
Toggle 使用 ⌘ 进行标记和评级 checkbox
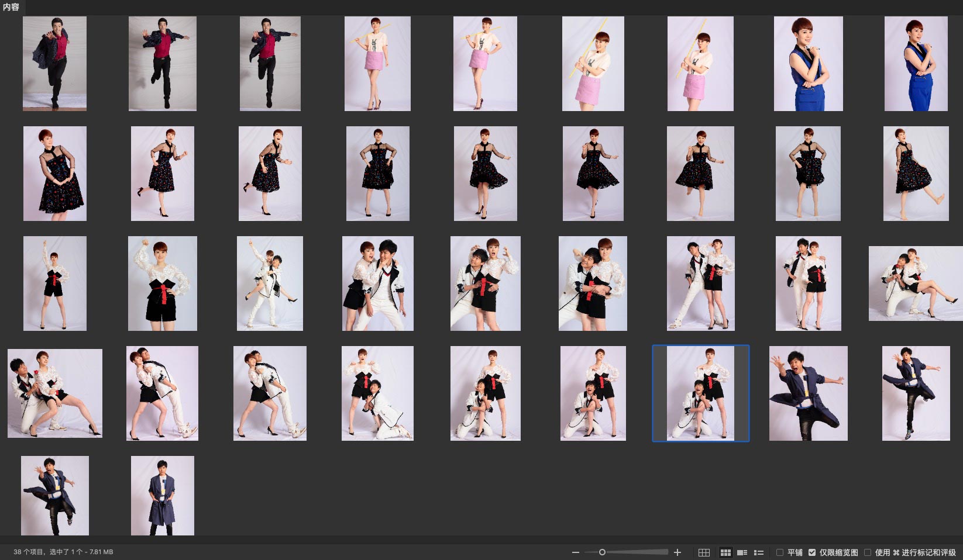pyautogui.click(x=868, y=552)
